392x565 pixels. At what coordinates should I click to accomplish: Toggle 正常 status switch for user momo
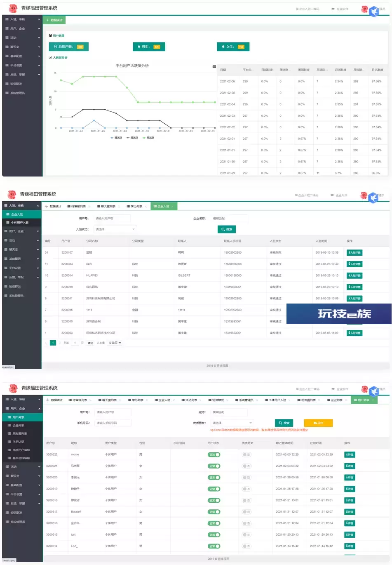point(214,454)
